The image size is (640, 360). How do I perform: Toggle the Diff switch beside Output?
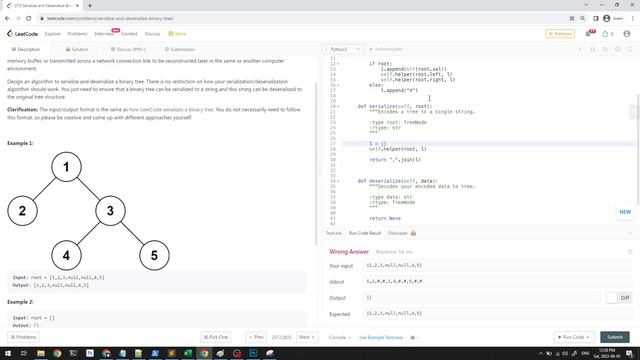tap(611, 298)
